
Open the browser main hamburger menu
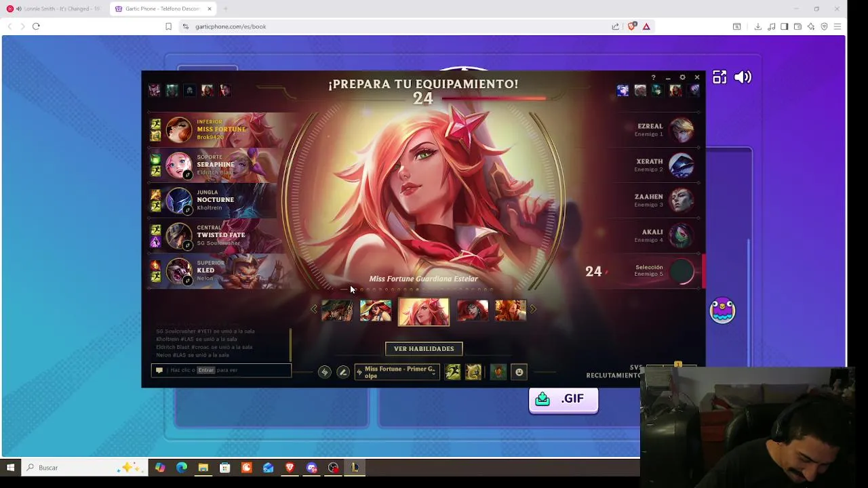point(837,26)
